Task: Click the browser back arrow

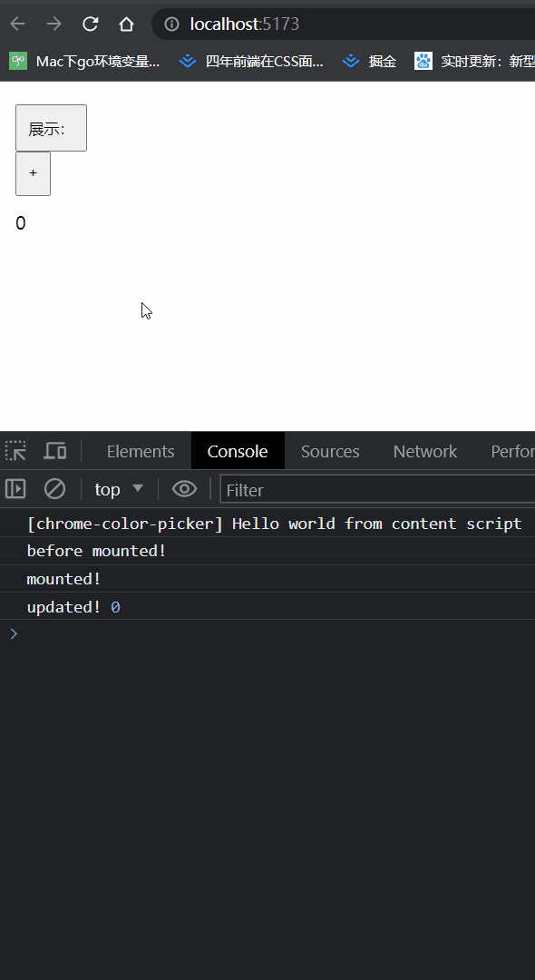Action: (17, 24)
